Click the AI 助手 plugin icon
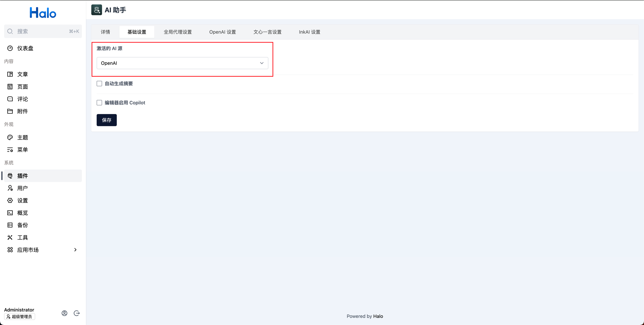 97,10
